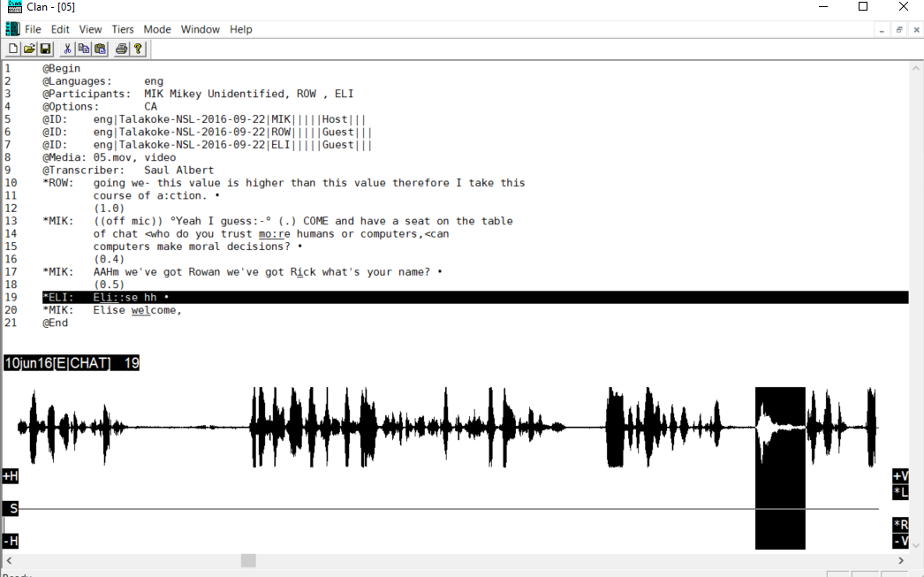Click the Cut scissors icon
Screen dimensions: 924x577
click(x=67, y=49)
